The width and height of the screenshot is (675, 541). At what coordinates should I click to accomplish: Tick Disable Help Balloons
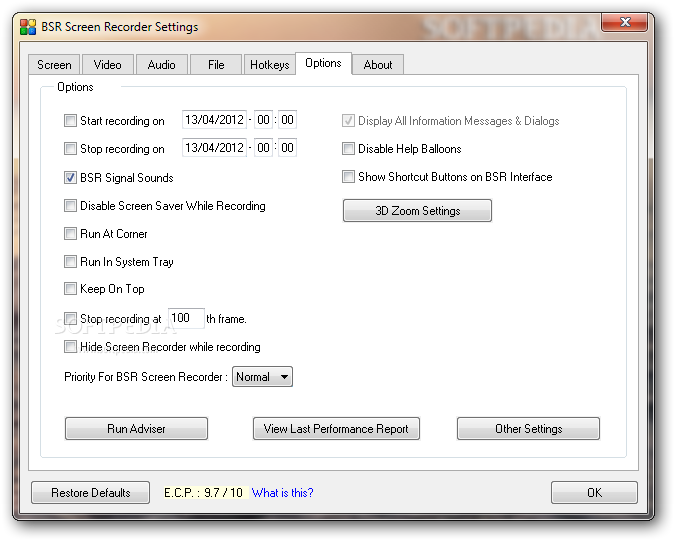pyautogui.click(x=348, y=148)
